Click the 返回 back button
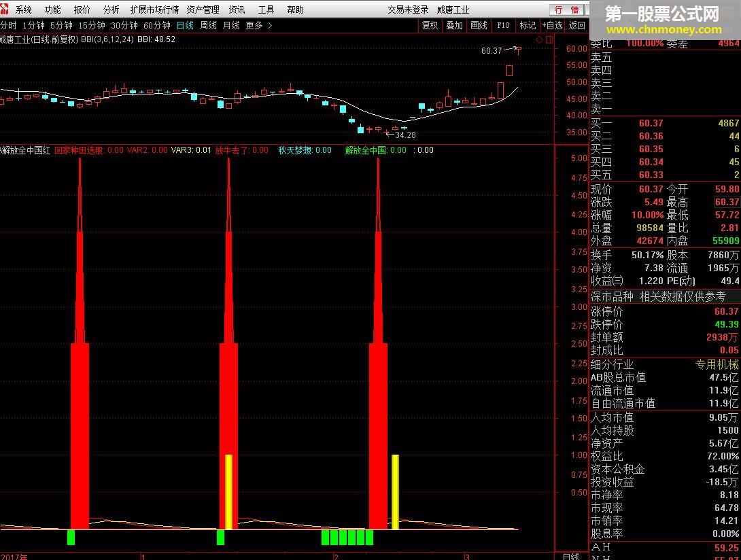 click(576, 26)
